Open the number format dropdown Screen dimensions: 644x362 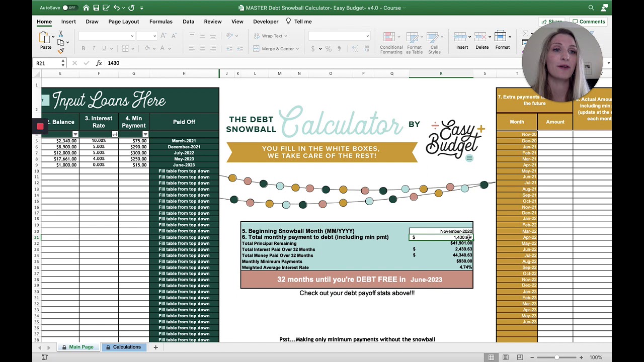click(x=367, y=36)
